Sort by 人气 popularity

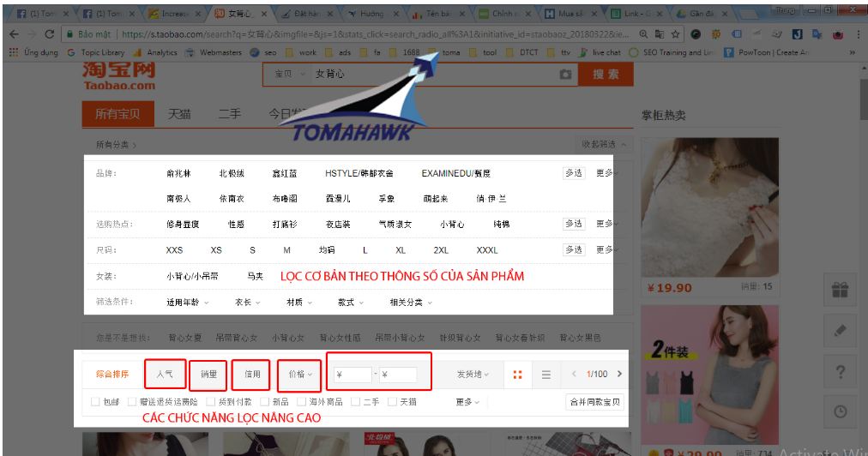(x=165, y=374)
